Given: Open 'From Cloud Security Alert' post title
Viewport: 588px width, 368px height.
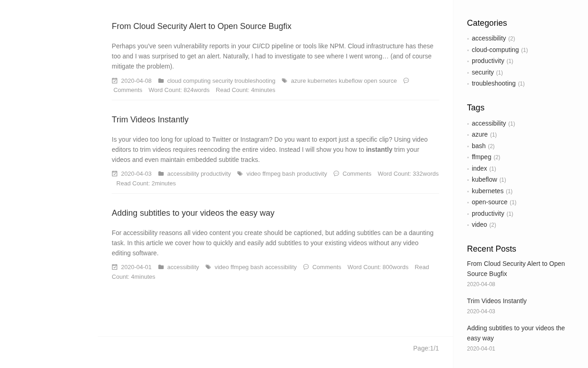Looking at the screenshot, I should pyautogui.click(x=201, y=26).
